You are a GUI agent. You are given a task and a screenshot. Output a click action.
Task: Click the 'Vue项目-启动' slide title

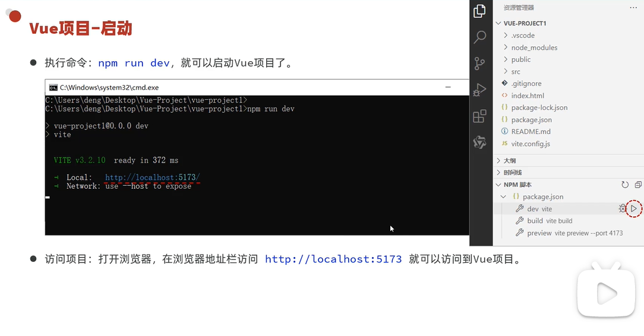(x=81, y=28)
